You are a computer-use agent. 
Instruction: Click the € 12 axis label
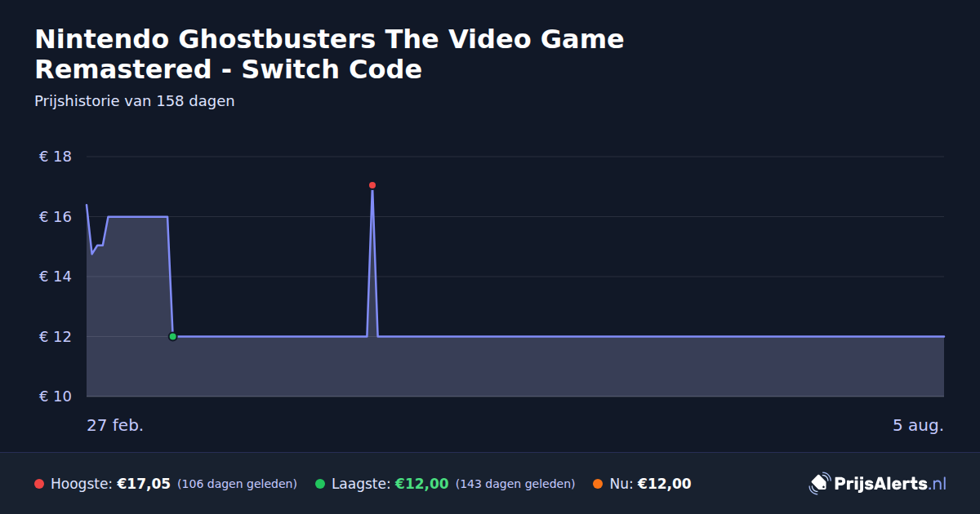coord(56,337)
